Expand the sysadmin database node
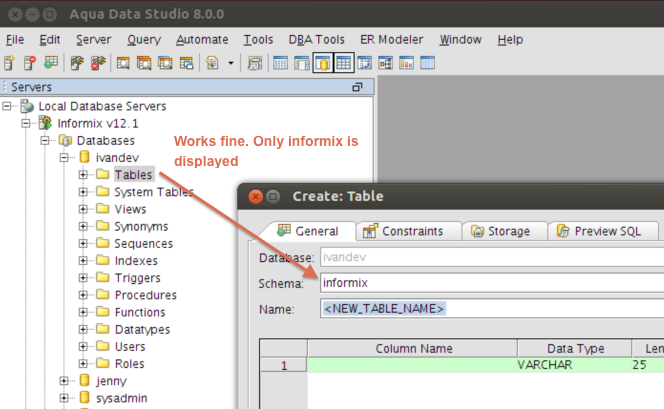 click(64, 398)
